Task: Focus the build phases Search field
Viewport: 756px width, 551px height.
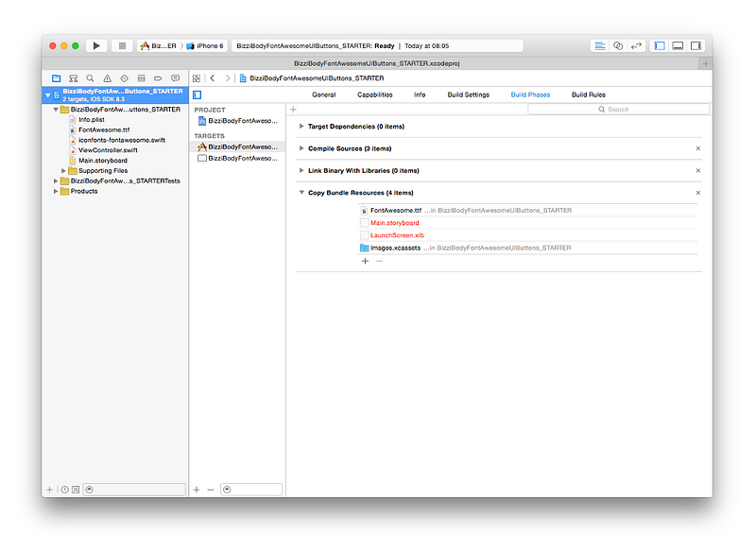Action: pos(619,110)
